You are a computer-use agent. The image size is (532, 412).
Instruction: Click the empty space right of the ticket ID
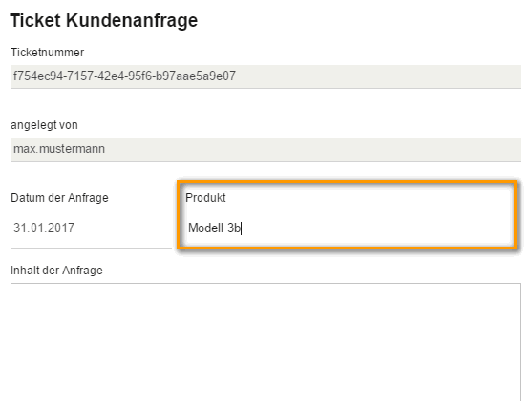376,76
